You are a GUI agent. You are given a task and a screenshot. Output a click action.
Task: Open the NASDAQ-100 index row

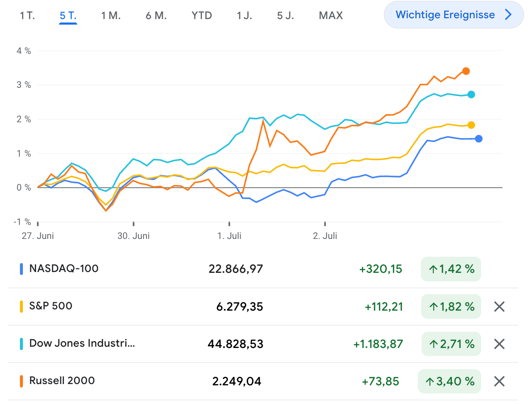(x=64, y=269)
